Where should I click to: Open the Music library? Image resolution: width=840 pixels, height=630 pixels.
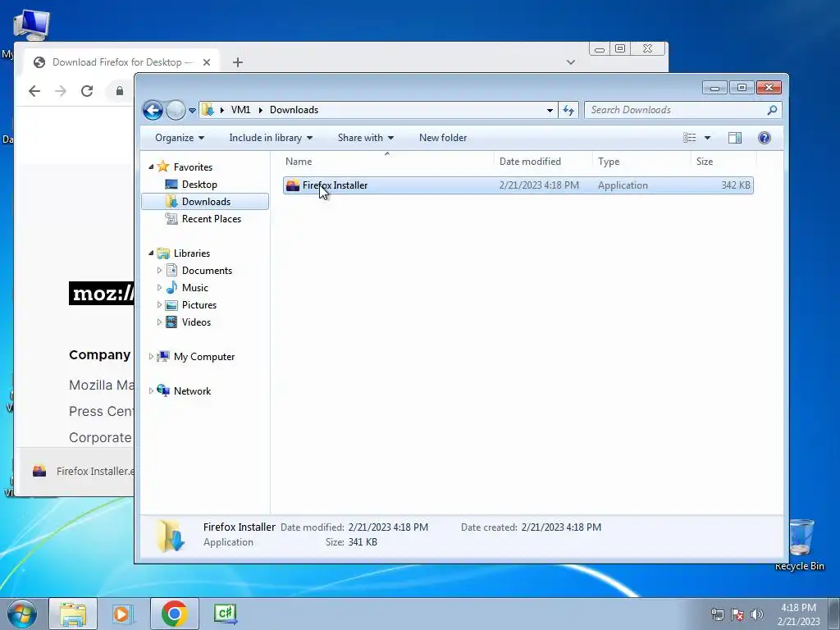[195, 288]
